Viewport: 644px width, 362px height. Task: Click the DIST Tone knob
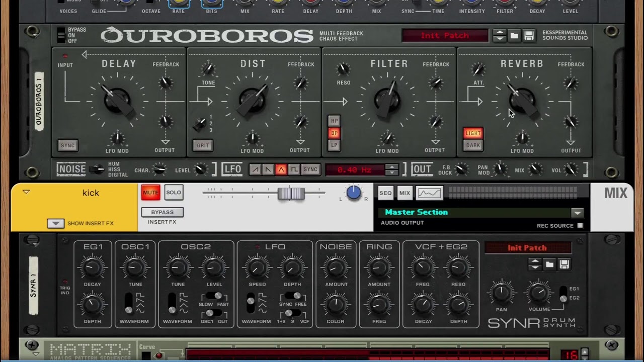pyautogui.click(x=208, y=69)
